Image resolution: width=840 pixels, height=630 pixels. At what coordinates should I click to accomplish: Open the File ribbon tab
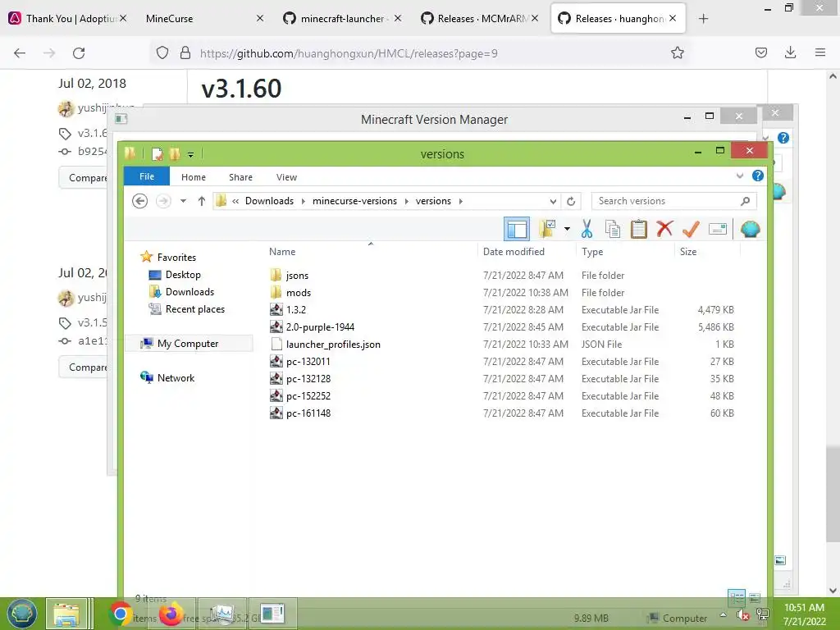click(x=147, y=176)
